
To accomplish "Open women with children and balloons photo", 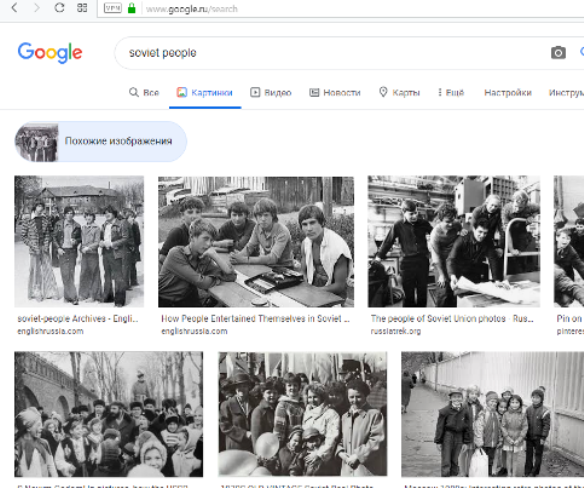I will (x=302, y=414).
